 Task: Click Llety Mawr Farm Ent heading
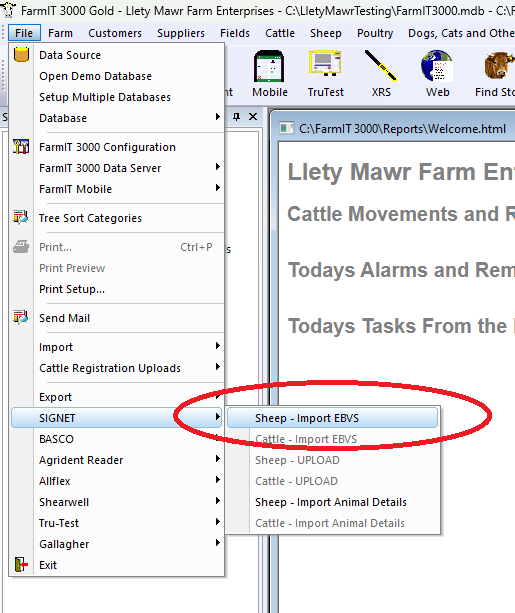pyautogui.click(x=401, y=172)
